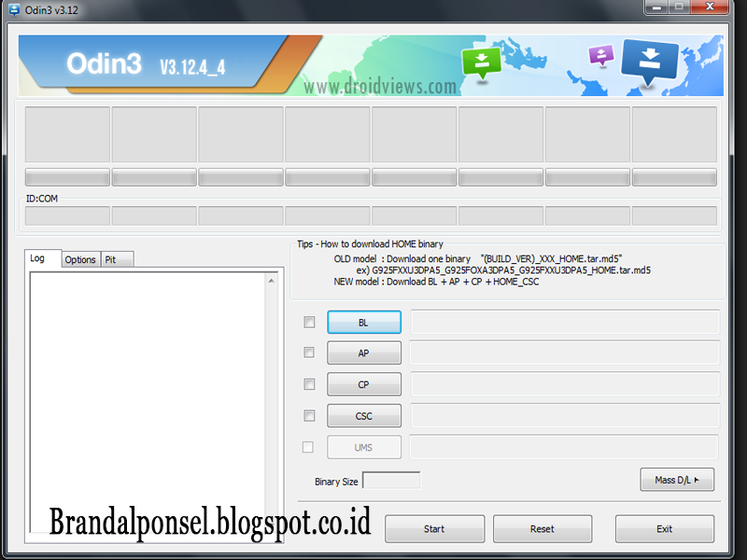Click the Binary Size label
Screen dimensions: 747x560
tap(336, 482)
